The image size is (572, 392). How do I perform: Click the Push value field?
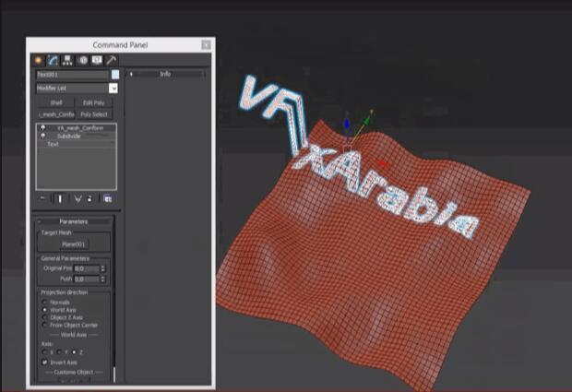click(87, 279)
